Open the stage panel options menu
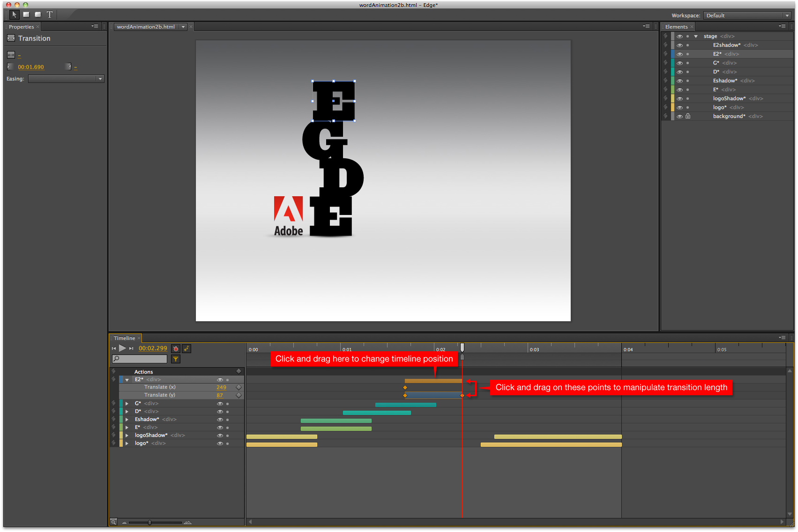 (646, 27)
